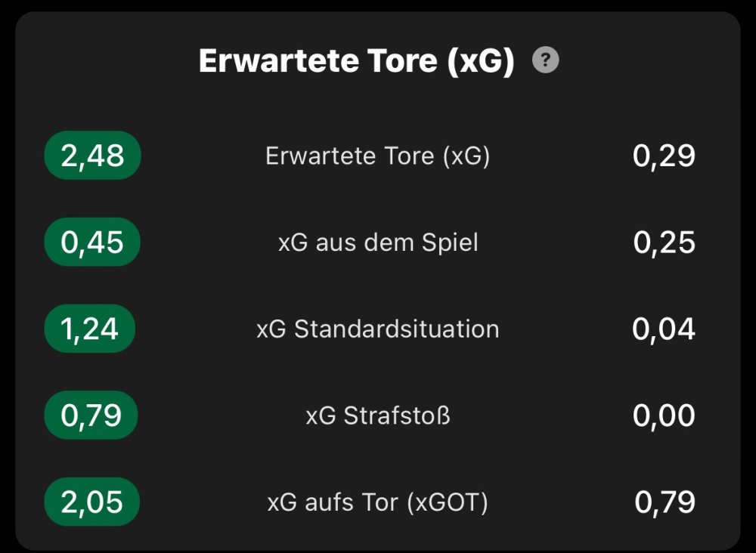Select the green 0,79 xG Strafstoß badge

pyautogui.click(x=91, y=416)
